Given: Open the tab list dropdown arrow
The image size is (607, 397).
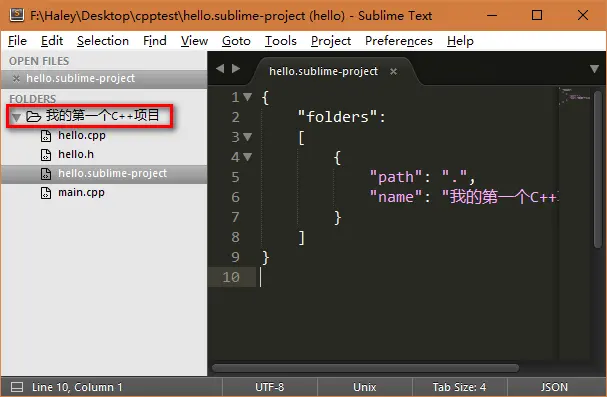Looking at the screenshot, I should pos(594,69).
